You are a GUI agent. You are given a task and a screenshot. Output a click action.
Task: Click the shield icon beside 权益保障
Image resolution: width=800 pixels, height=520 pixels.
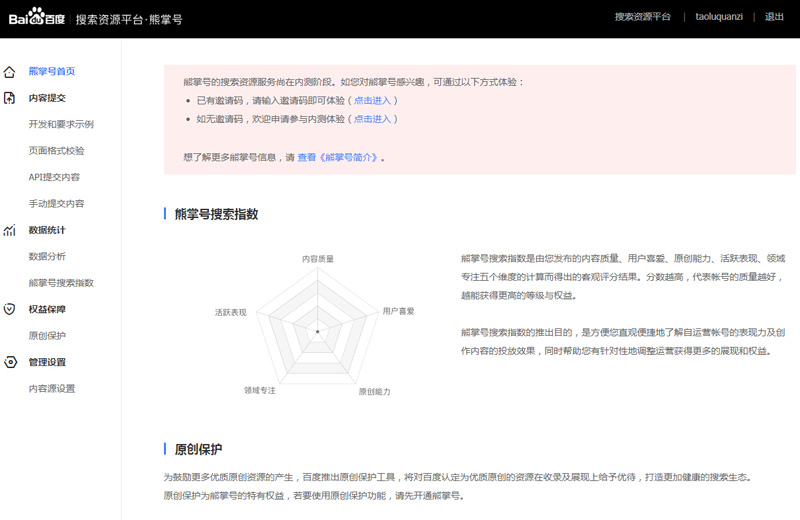point(10,310)
